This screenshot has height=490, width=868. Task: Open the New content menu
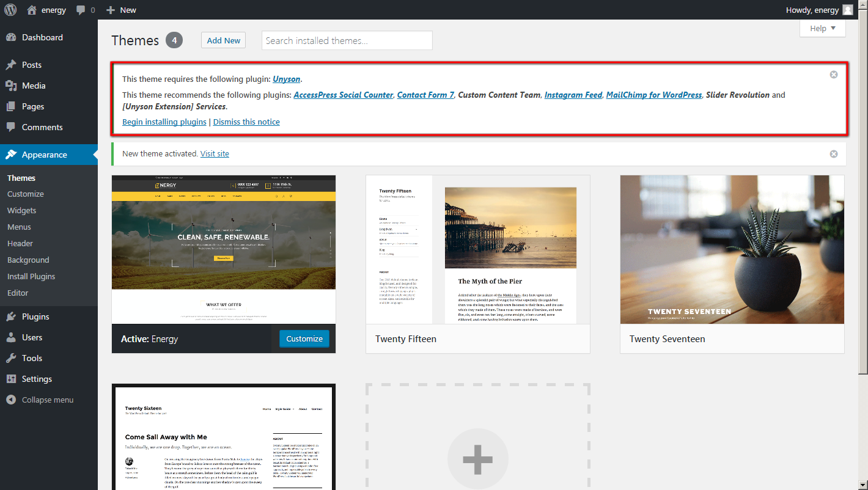tap(121, 10)
